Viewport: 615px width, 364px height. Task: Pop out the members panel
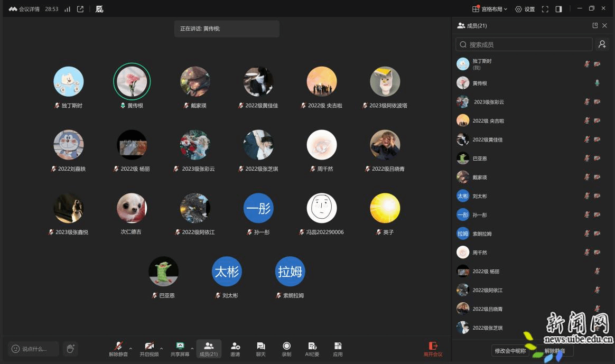(595, 25)
